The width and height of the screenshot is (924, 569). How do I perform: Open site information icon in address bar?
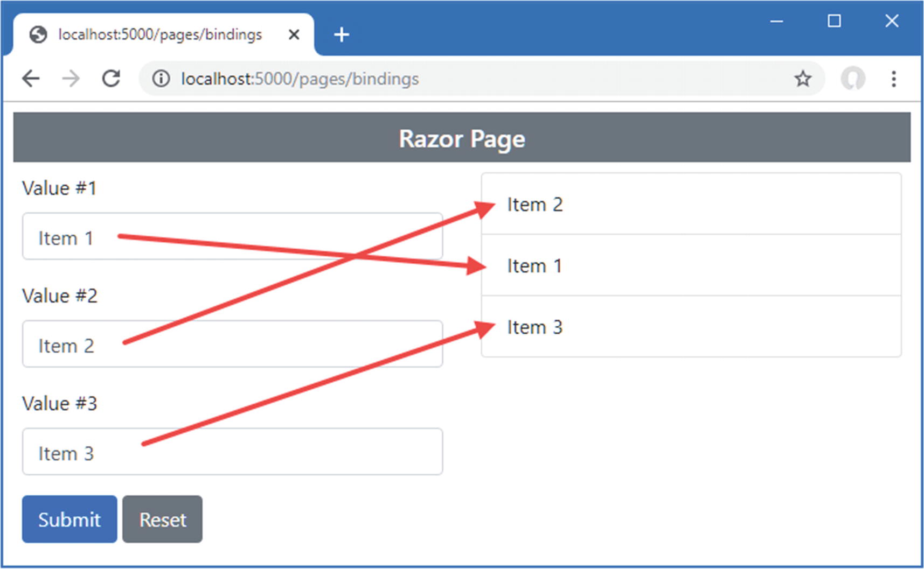[x=161, y=79]
